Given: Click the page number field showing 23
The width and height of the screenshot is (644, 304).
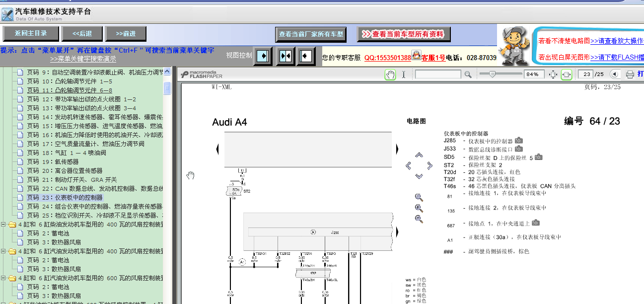Looking at the screenshot, I should pos(586,75).
